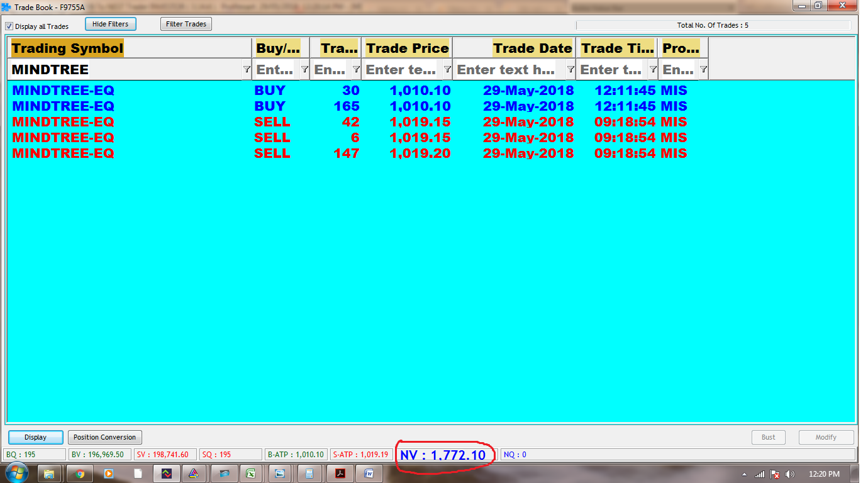Viewport: 868px width, 483px height.
Task: Show hidden system tray icons
Action: (x=745, y=474)
